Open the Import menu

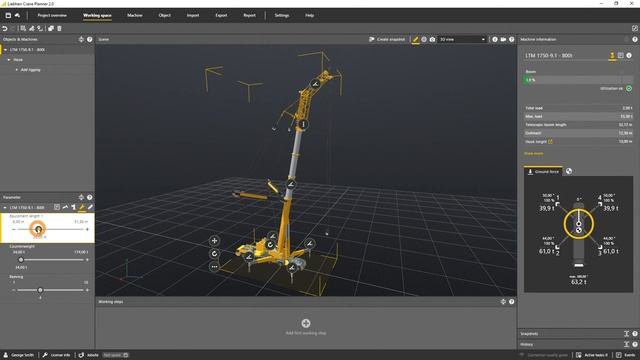pos(193,16)
